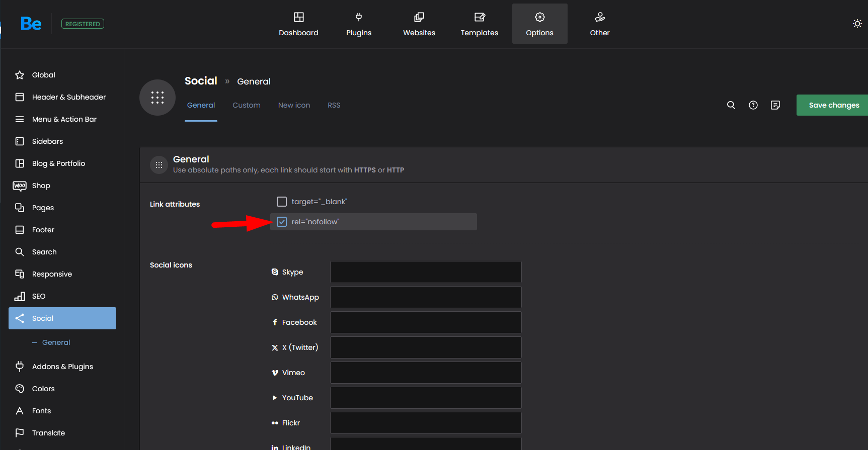
Task: Click the Woo shop icon
Action: 20,186
